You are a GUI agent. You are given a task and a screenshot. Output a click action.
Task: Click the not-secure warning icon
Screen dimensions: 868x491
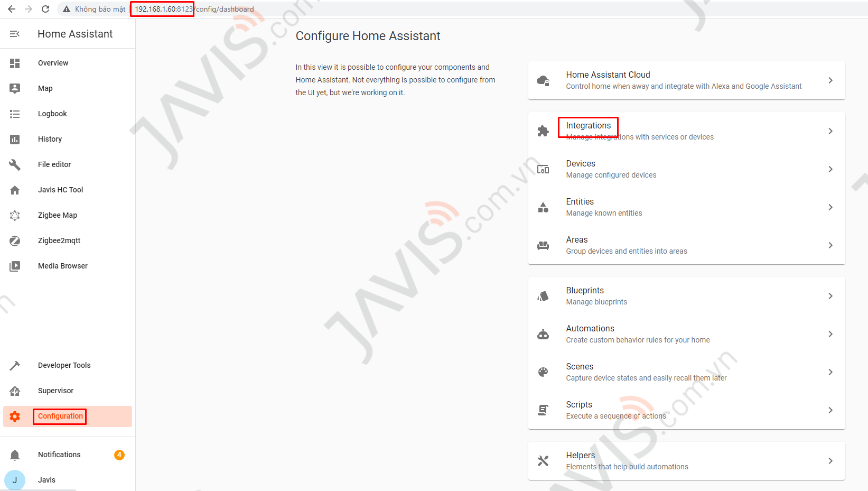67,9
